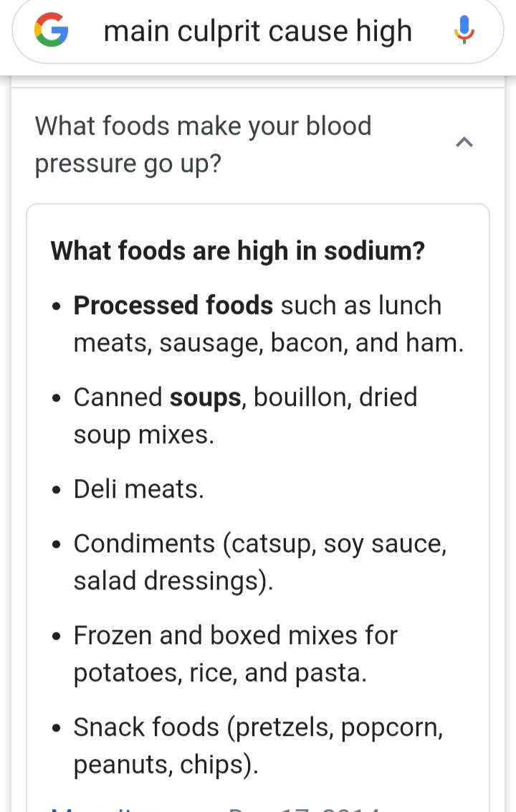Screen dimensions: 516x812
Task: Open the partially visible 'More items' link
Action: [93, 808]
